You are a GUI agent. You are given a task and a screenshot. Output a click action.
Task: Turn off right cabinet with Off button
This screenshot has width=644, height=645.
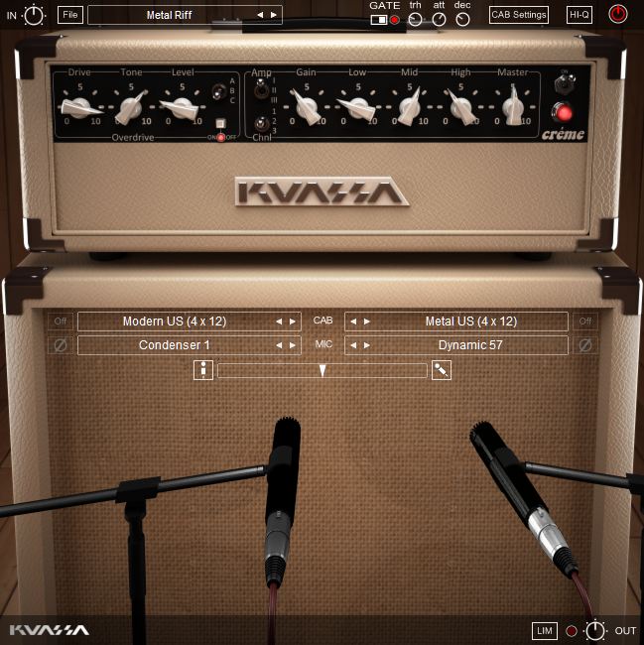click(x=585, y=322)
